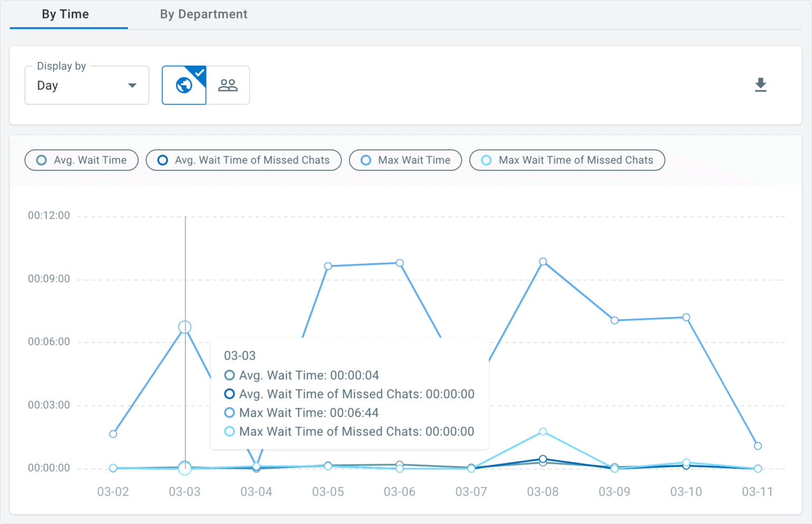Click the globe icon view button
Viewport: 812px width, 524px height.
pyautogui.click(x=184, y=85)
